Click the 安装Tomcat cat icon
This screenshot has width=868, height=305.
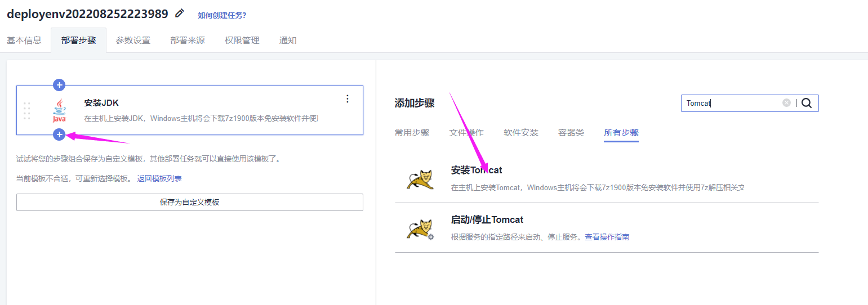coord(420,179)
